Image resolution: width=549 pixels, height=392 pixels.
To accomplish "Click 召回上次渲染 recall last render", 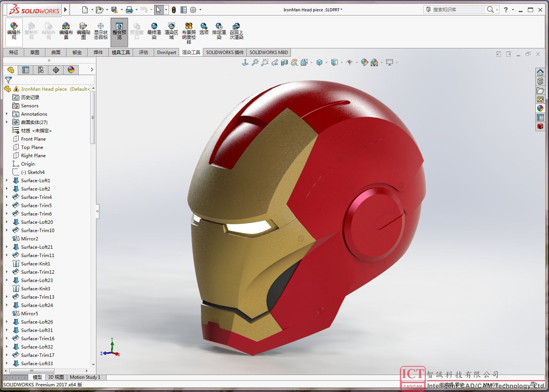I will click(237, 31).
